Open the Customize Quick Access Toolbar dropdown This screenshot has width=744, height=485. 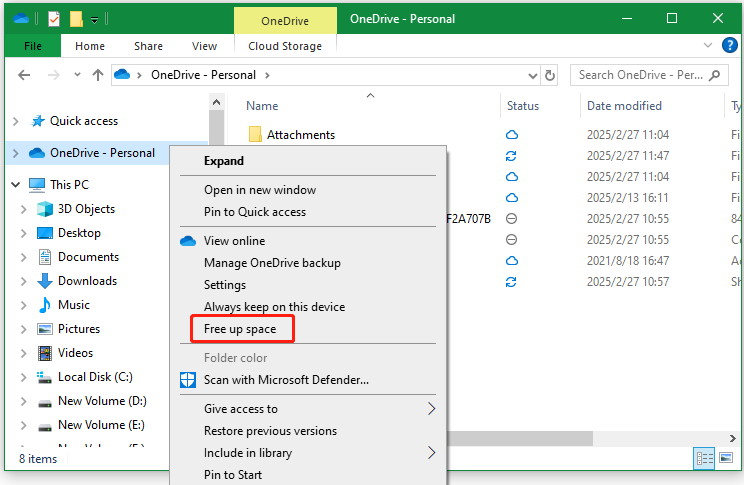pyautogui.click(x=94, y=20)
